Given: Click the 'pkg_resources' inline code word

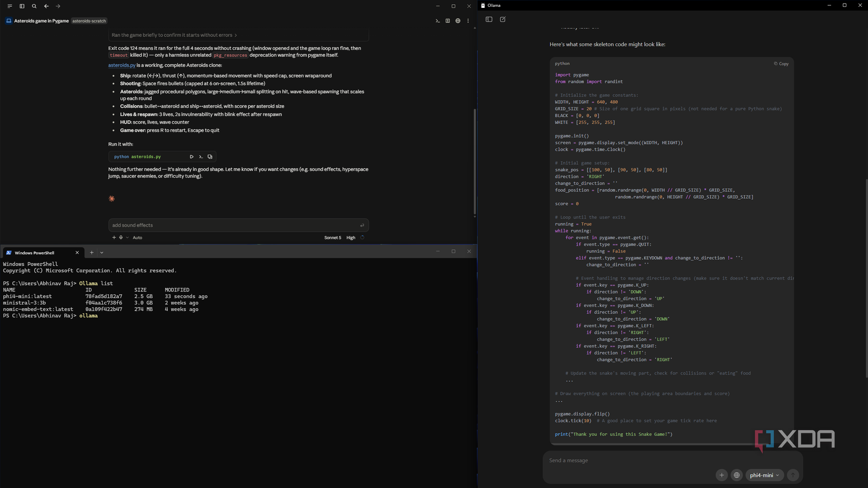Looking at the screenshot, I should pyautogui.click(x=230, y=55).
